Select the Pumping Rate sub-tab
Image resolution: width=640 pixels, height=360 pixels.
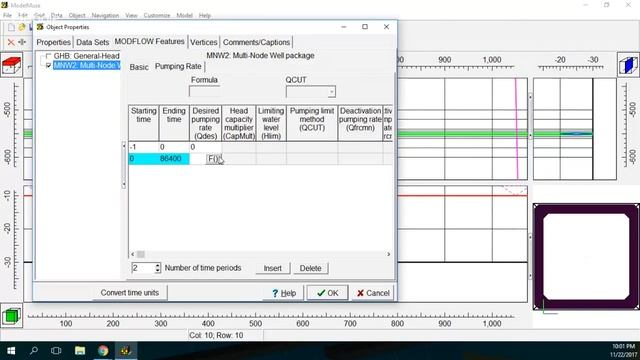point(178,67)
